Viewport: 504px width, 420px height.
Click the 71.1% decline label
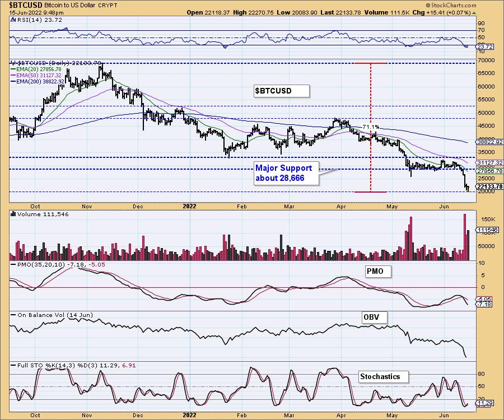pos(371,127)
